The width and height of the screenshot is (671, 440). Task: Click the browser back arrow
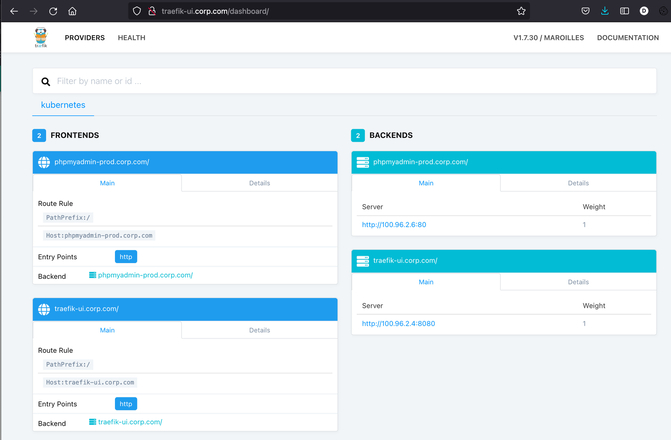[x=14, y=11]
